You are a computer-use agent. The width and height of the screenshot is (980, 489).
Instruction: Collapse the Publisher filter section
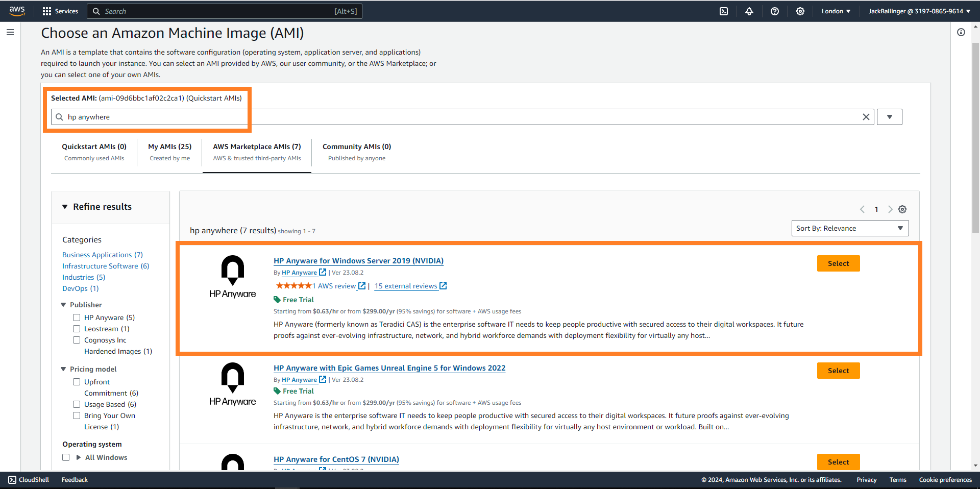coord(63,305)
